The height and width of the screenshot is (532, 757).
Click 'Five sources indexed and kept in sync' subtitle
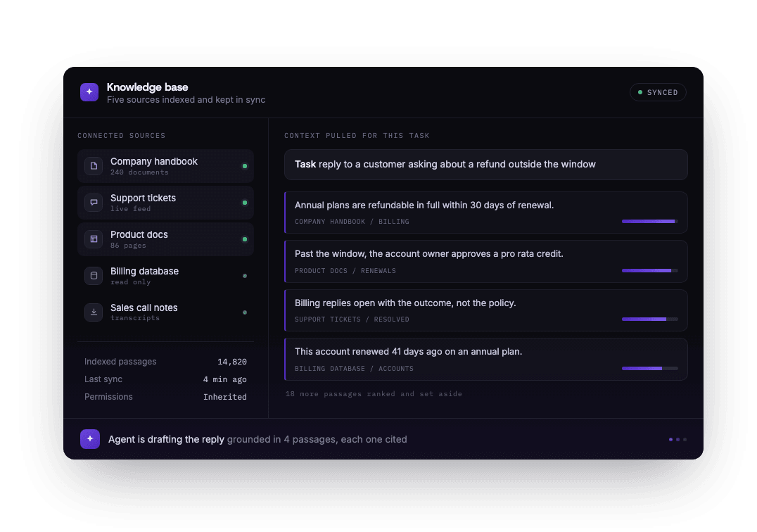coord(186,100)
